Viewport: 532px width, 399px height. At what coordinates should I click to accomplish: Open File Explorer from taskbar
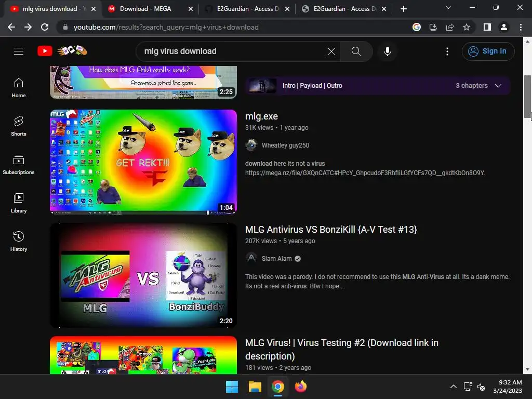coord(255,387)
